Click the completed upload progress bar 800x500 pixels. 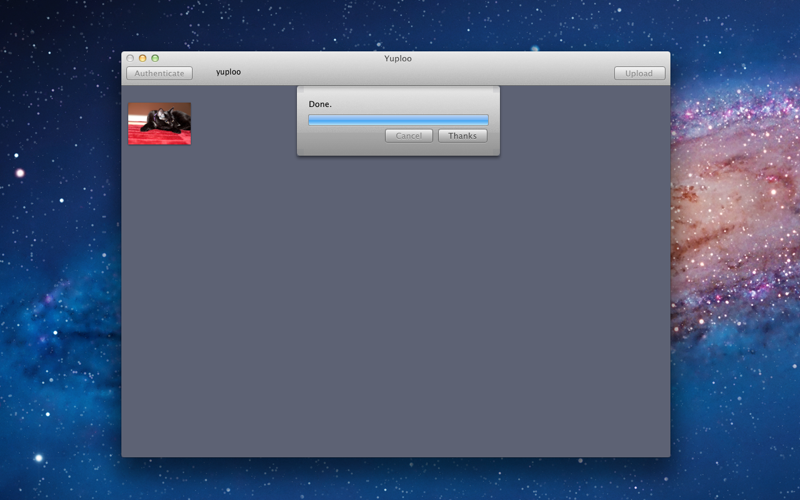pos(398,120)
